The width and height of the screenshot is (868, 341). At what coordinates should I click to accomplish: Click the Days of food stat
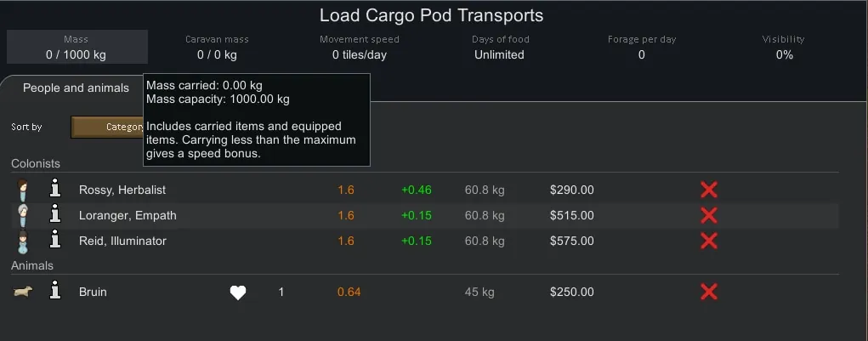pos(499,47)
